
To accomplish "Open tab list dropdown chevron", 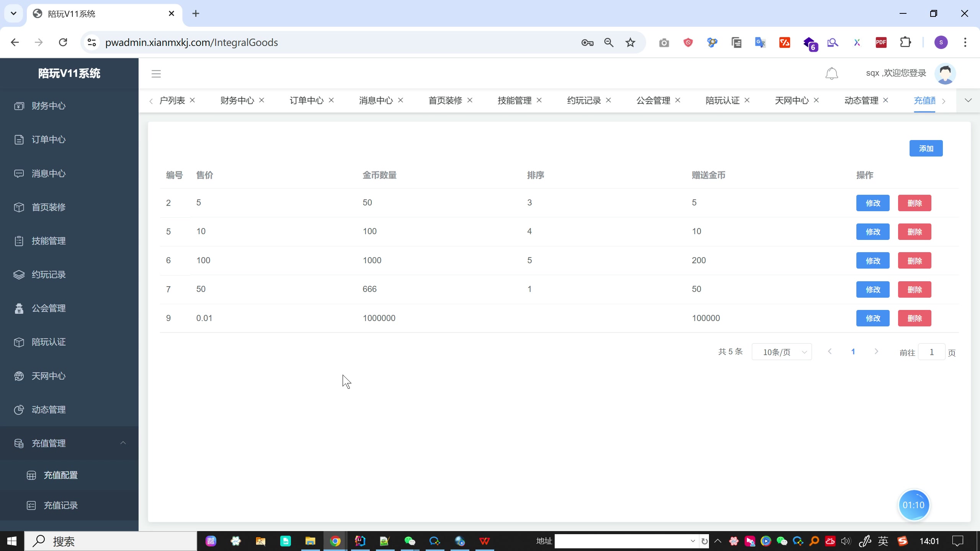I will point(968,100).
